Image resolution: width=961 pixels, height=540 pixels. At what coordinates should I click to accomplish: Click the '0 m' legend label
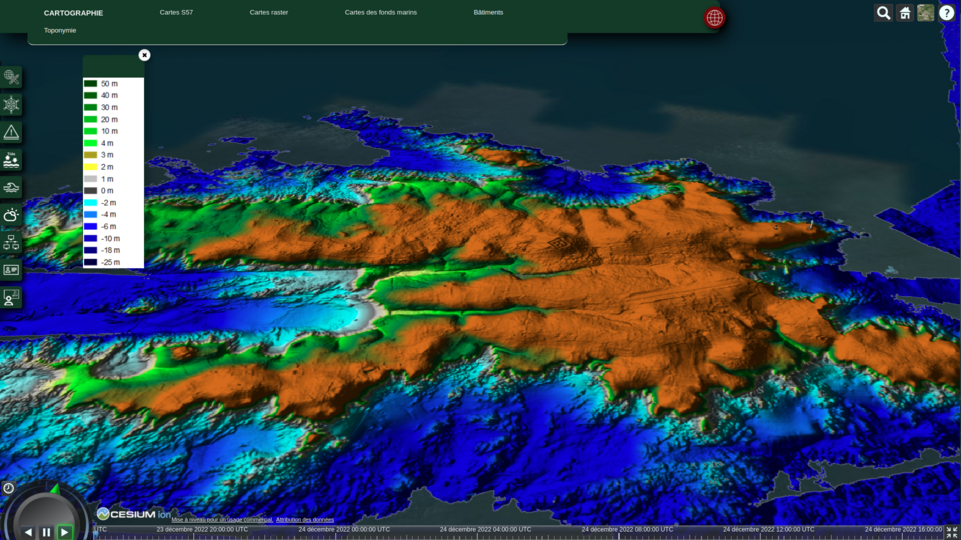(x=107, y=191)
